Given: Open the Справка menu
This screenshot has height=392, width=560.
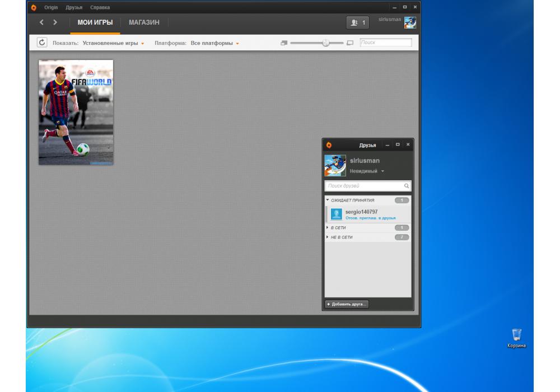Looking at the screenshot, I should 100,7.
